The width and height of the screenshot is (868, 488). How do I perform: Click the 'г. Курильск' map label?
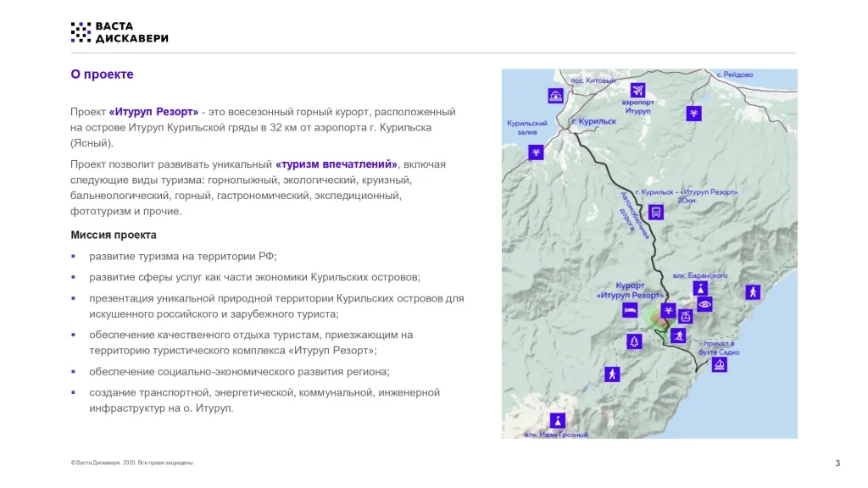click(594, 121)
